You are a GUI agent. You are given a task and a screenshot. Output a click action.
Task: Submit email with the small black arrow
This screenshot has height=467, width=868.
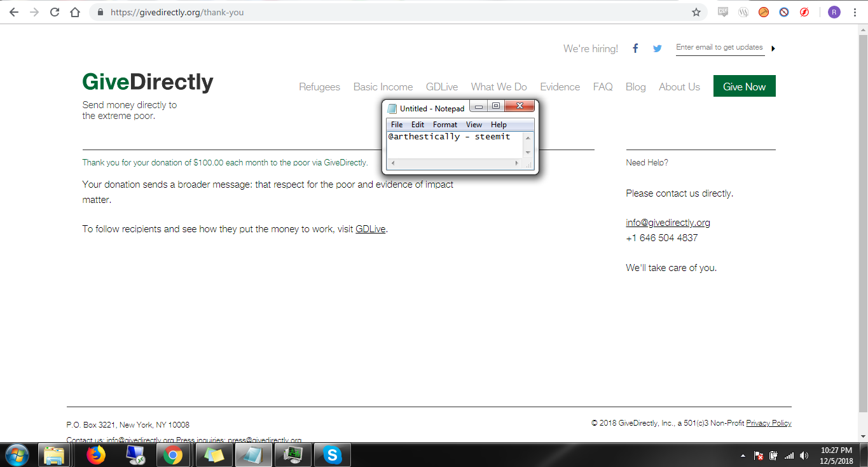[x=773, y=48]
